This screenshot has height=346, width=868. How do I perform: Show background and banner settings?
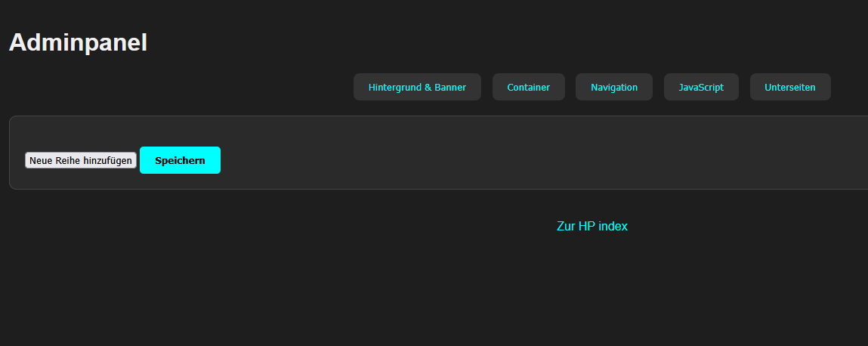point(417,87)
